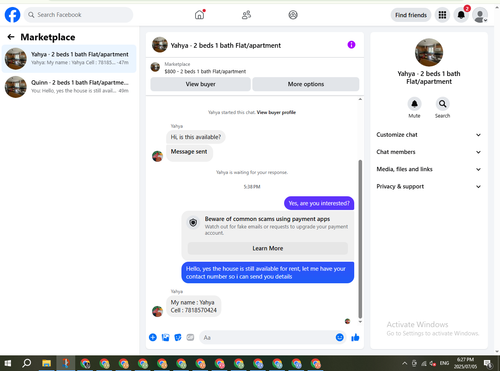
Task: Click the Search Facebook field
Action: (x=78, y=15)
